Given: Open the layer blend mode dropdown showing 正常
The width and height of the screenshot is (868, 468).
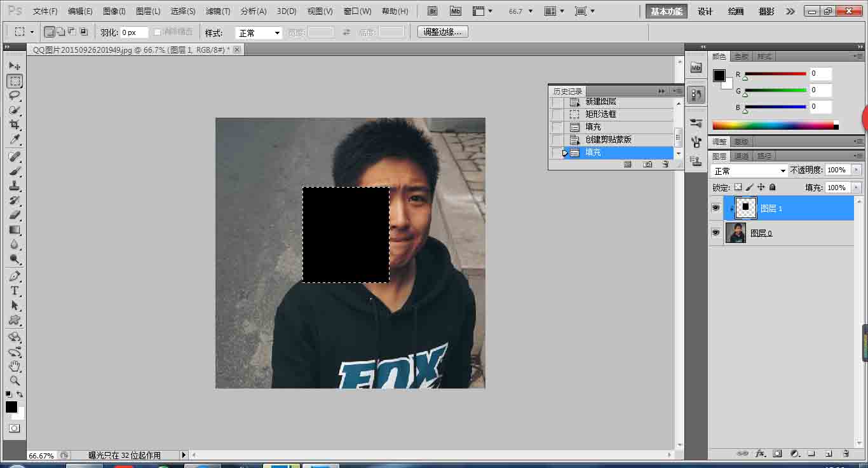Looking at the screenshot, I should (749, 170).
